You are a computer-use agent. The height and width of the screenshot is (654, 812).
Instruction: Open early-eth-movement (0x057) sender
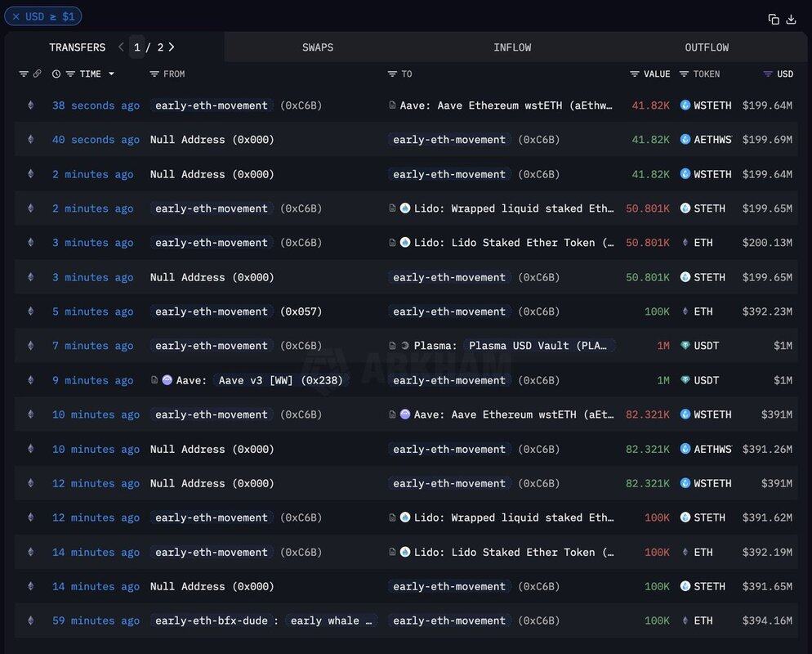pyautogui.click(x=236, y=311)
